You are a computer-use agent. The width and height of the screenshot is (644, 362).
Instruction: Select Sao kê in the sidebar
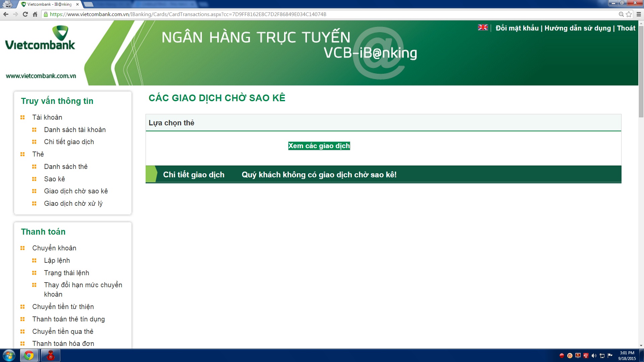[54, 179]
